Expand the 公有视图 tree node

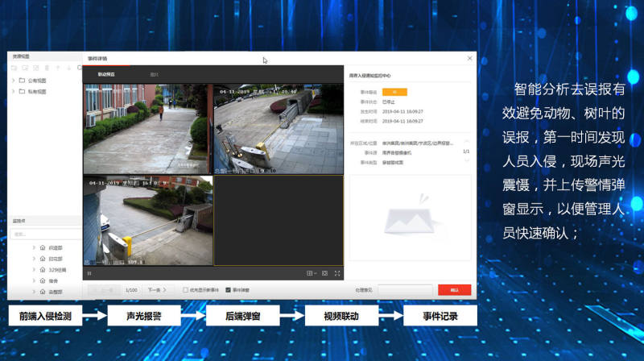(x=13, y=81)
